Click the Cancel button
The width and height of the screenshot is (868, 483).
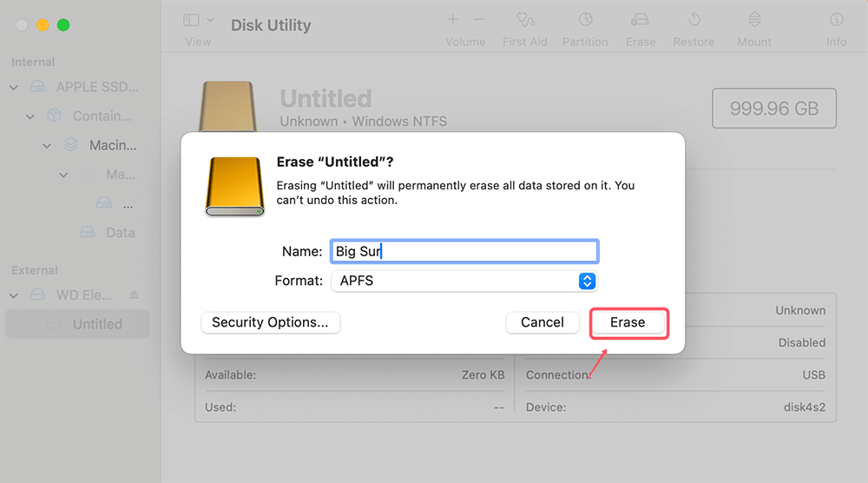[x=542, y=322]
